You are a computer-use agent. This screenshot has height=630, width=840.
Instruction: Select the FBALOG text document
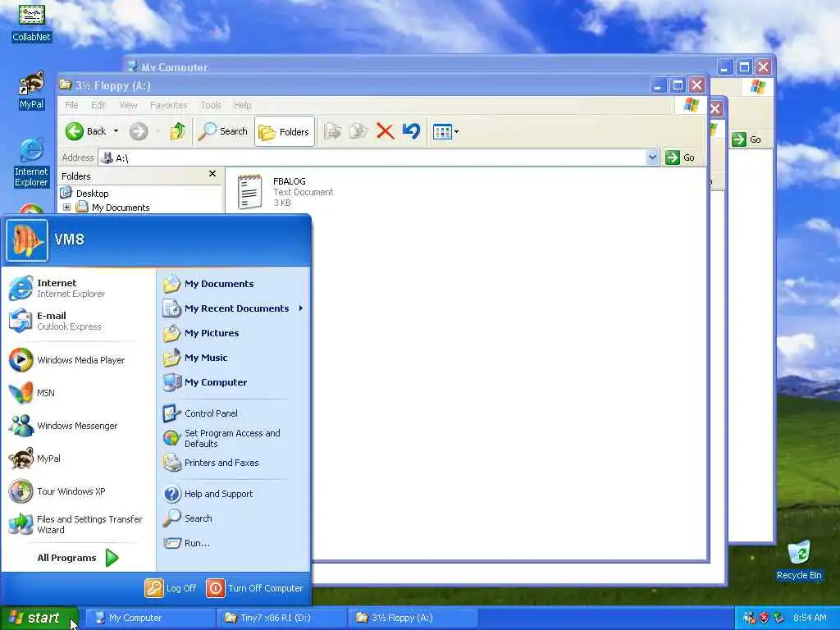point(285,191)
